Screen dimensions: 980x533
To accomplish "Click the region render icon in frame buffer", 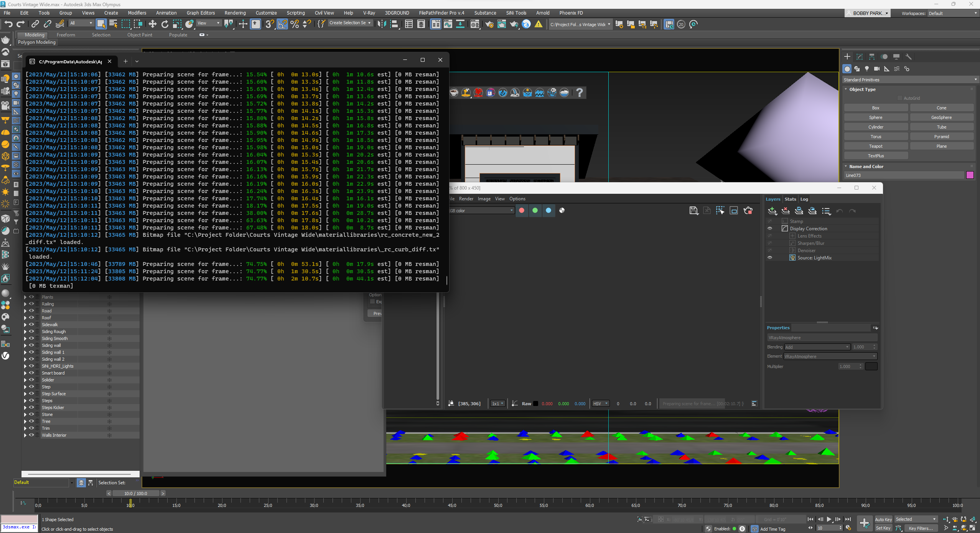I will click(x=734, y=211).
